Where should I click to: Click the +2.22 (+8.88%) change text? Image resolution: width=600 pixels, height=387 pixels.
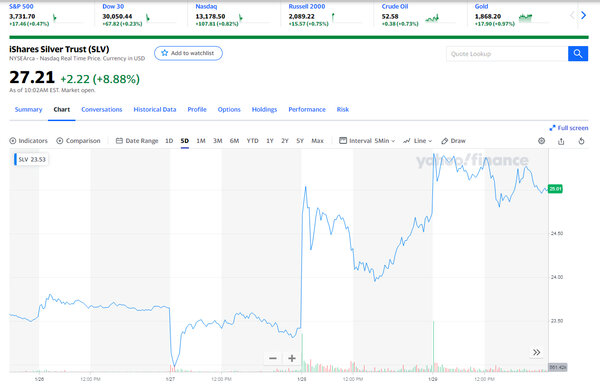(x=100, y=79)
